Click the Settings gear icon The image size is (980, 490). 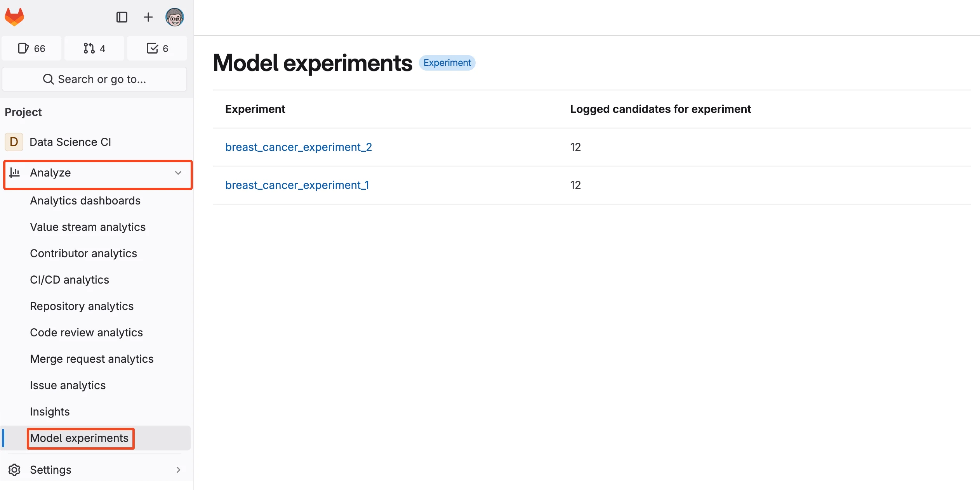(14, 469)
